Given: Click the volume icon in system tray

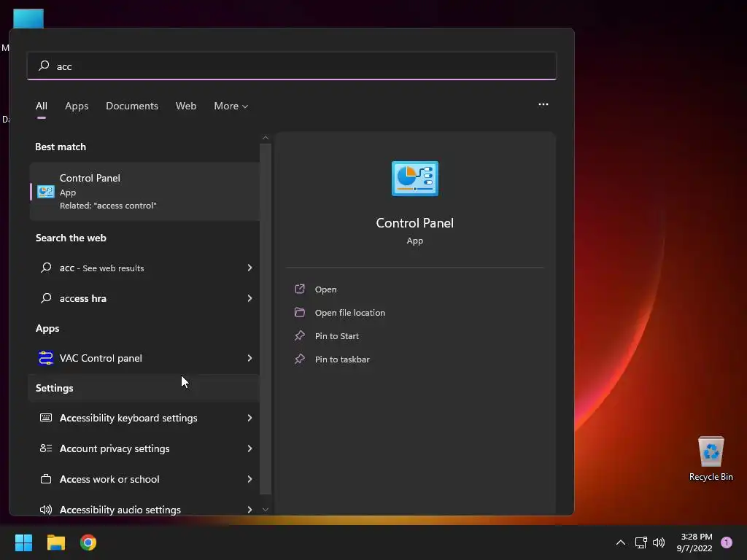Looking at the screenshot, I should point(659,542).
